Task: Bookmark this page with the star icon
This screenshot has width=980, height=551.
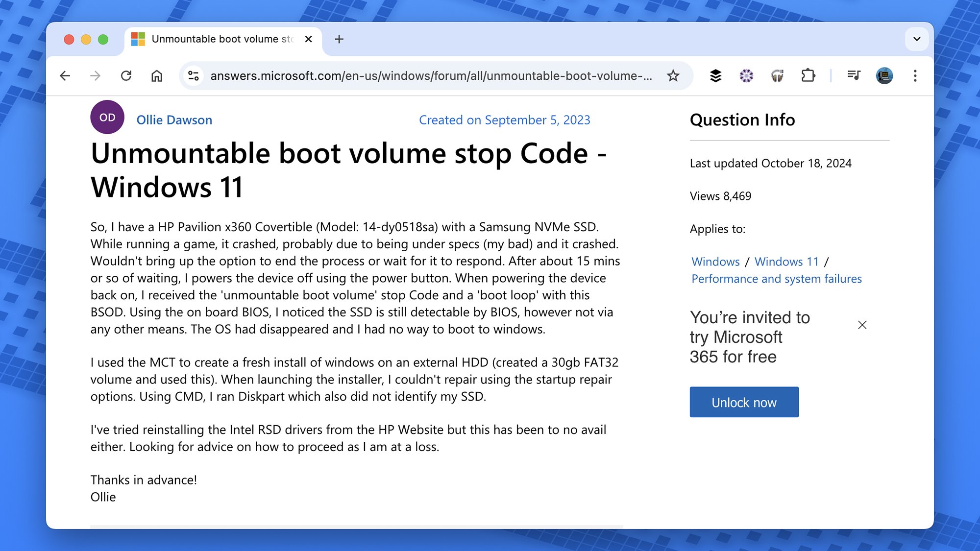Action: [673, 75]
